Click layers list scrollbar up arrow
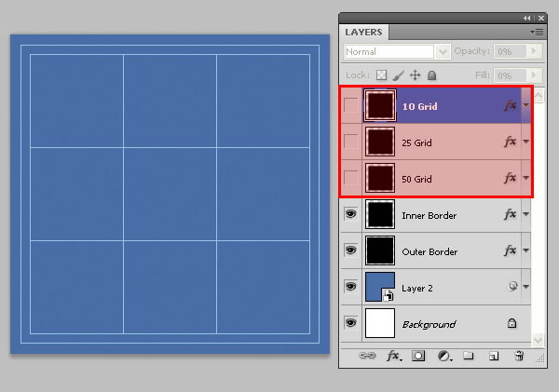559x392 pixels. point(539,95)
